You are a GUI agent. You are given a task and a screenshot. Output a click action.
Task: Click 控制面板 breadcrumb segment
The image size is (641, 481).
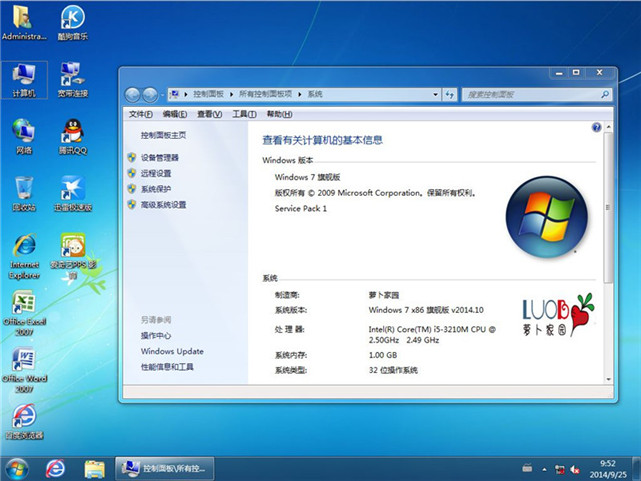coord(208,94)
